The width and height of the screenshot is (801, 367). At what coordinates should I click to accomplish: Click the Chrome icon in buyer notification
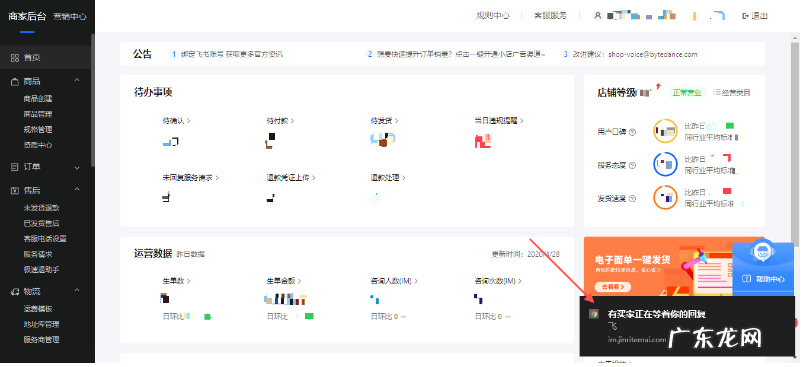[593, 314]
